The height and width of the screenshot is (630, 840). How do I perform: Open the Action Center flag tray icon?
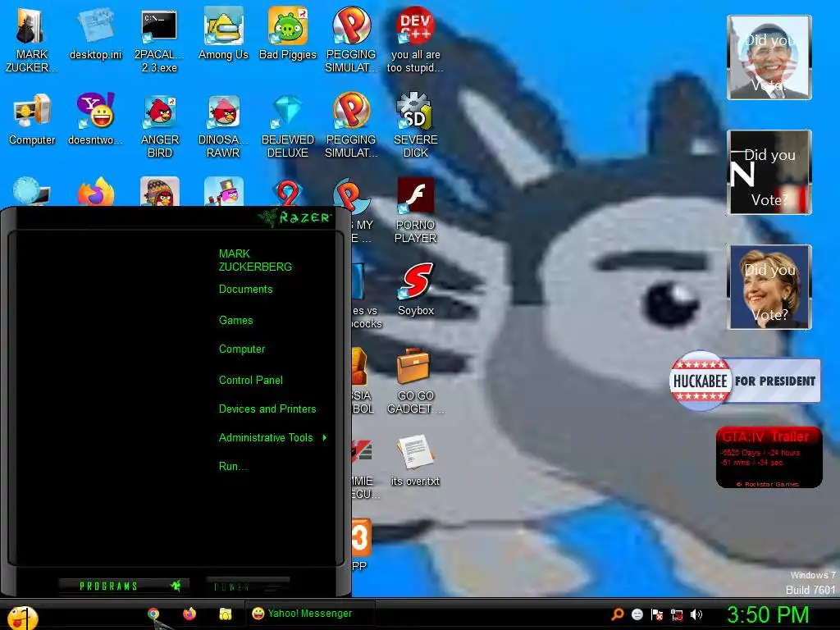[x=657, y=614]
